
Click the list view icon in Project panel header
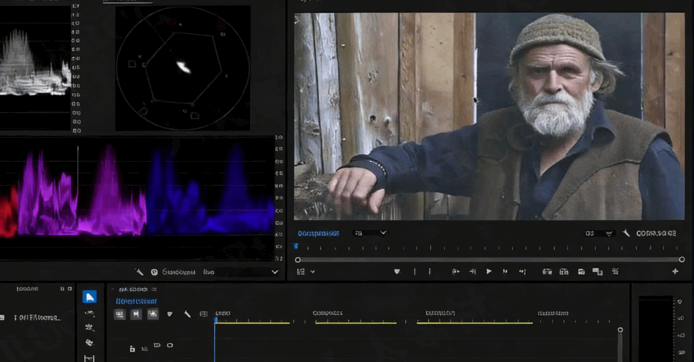point(62,289)
